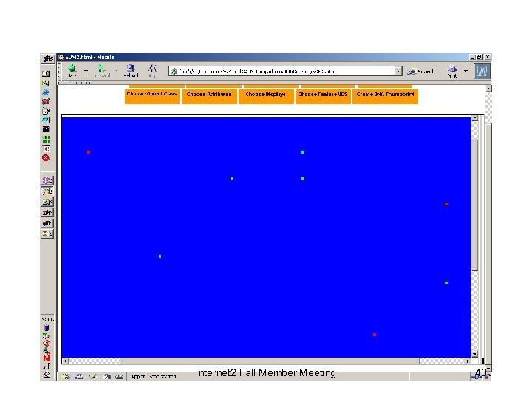
Task: Click the Composer icon in status bar
Action: click(93, 376)
